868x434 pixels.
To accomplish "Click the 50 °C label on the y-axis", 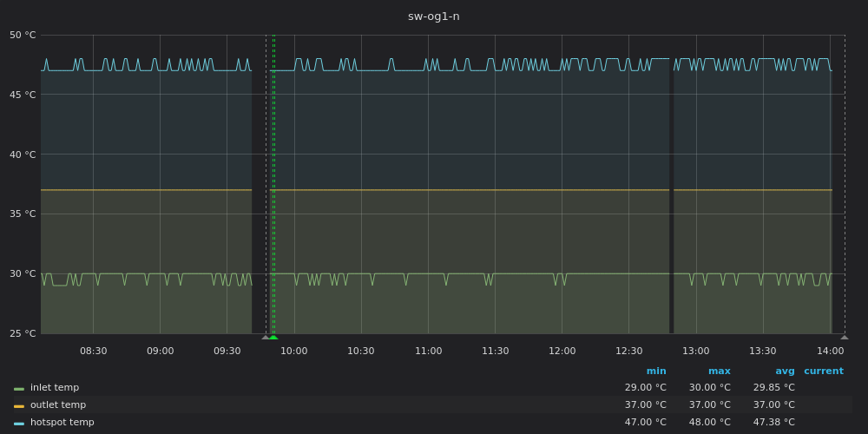I will point(23,36).
